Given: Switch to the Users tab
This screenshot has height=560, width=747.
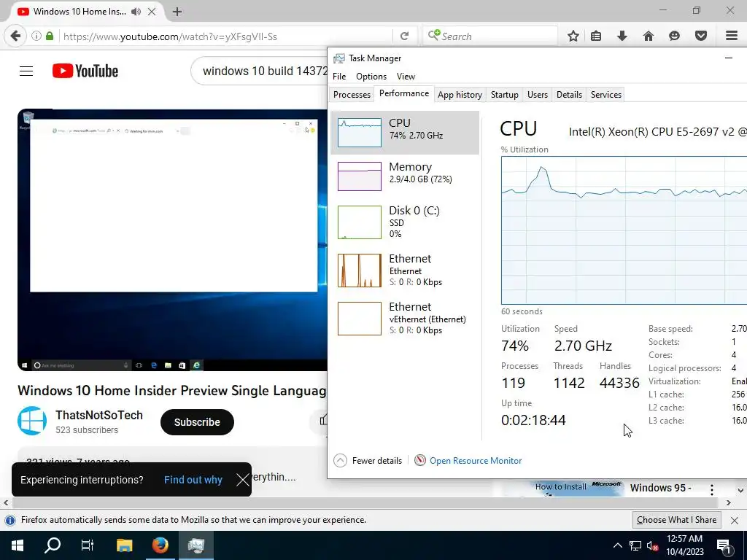Looking at the screenshot, I should (538, 95).
